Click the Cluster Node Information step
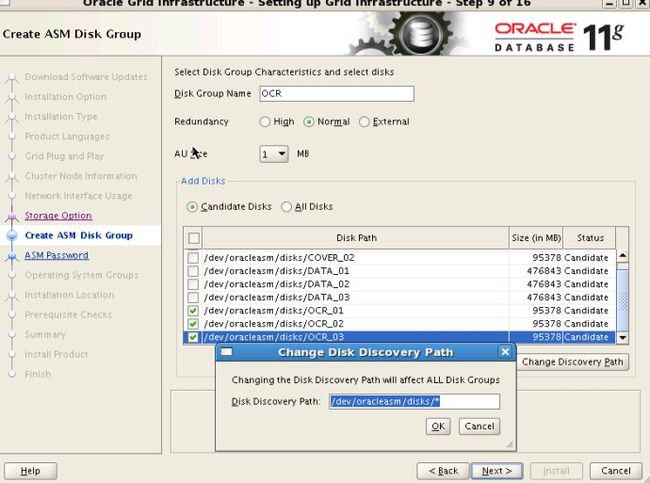The width and height of the screenshot is (650, 483). click(x=80, y=176)
